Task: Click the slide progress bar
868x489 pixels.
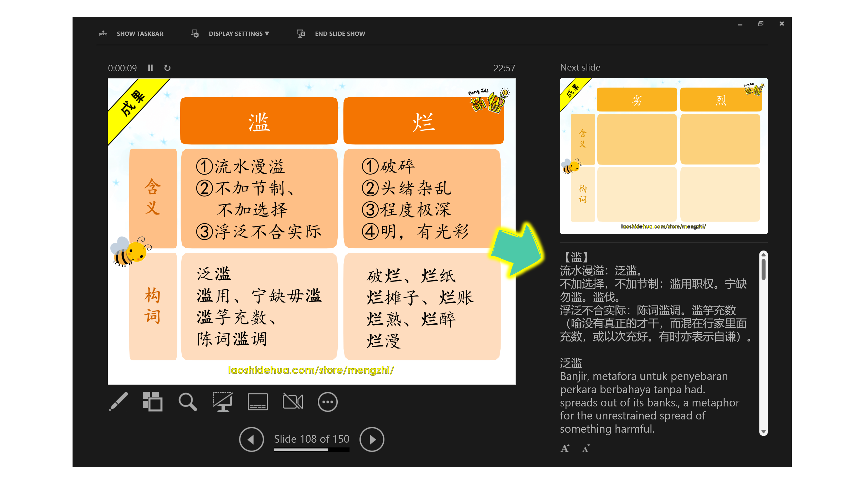Action: click(x=311, y=449)
